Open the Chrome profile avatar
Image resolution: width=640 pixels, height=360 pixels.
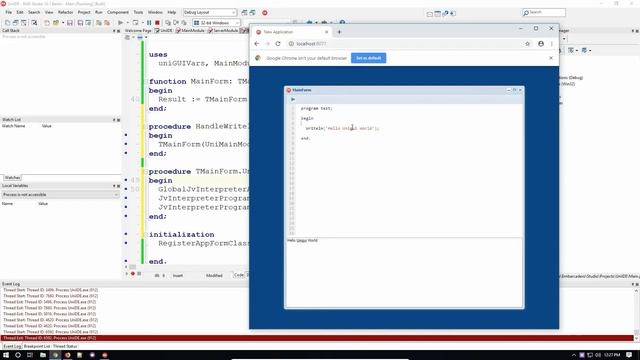(541, 44)
